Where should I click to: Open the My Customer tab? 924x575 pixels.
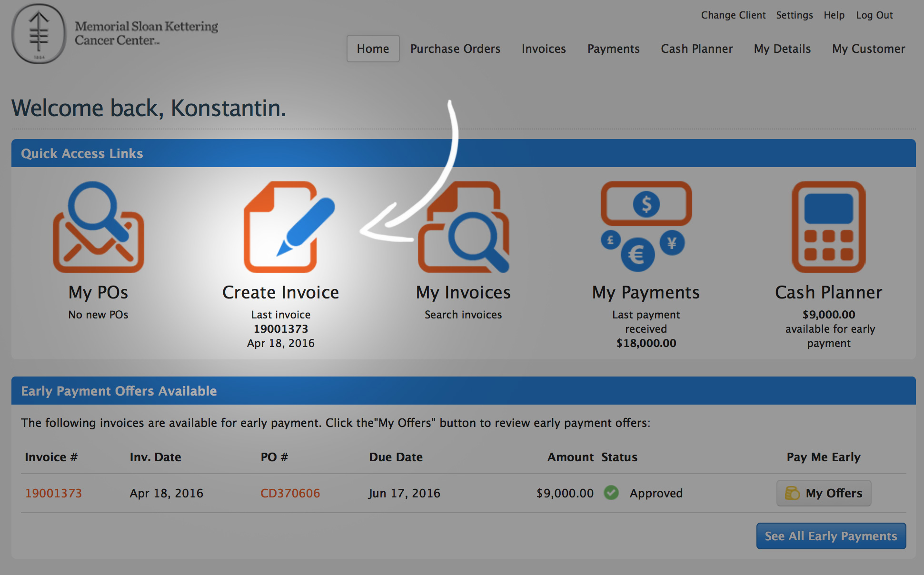(868, 49)
